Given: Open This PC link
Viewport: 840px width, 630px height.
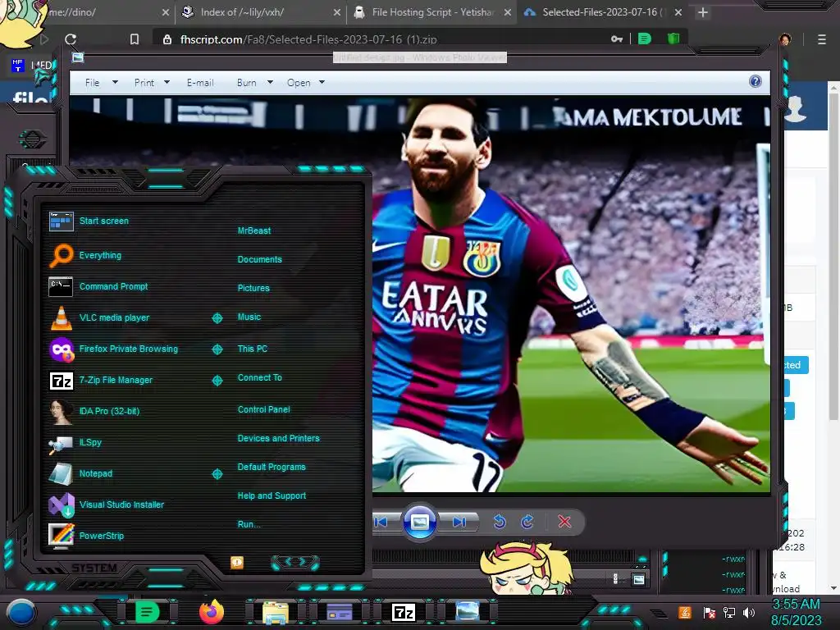Looking at the screenshot, I should point(253,349).
